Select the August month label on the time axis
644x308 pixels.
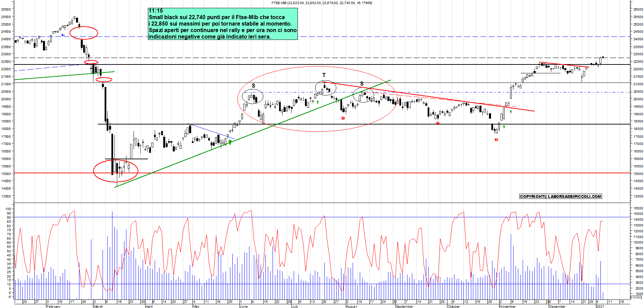[x=352, y=306]
